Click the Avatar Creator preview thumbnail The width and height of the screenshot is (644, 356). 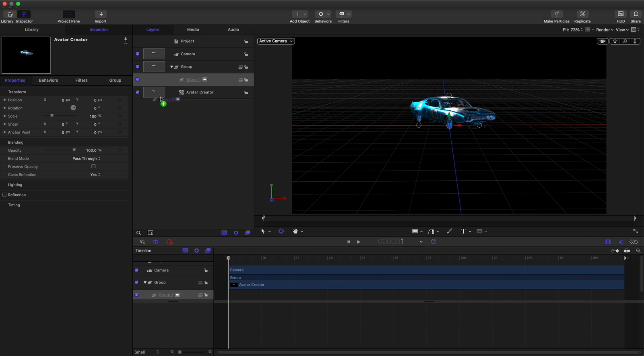point(26,55)
